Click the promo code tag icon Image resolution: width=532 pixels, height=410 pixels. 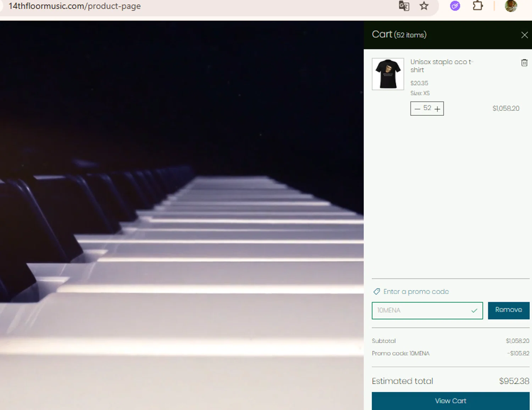click(x=377, y=292)
